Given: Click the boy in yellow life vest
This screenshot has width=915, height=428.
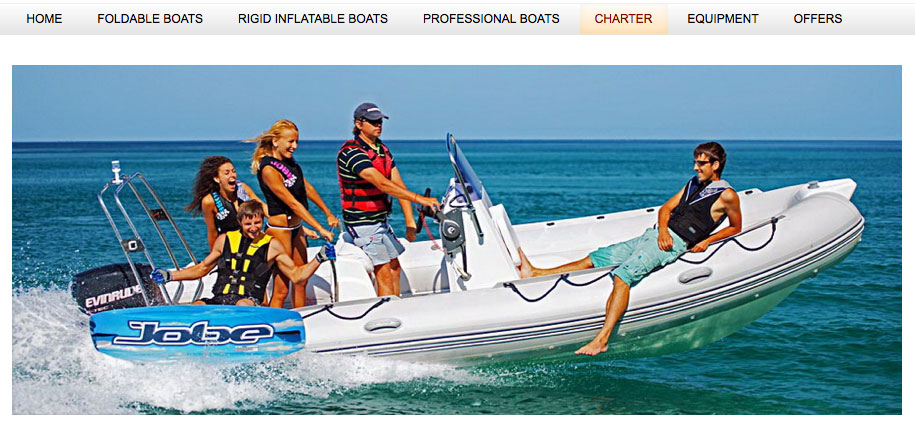Looking at the screenshot, I should pos(245,257).
